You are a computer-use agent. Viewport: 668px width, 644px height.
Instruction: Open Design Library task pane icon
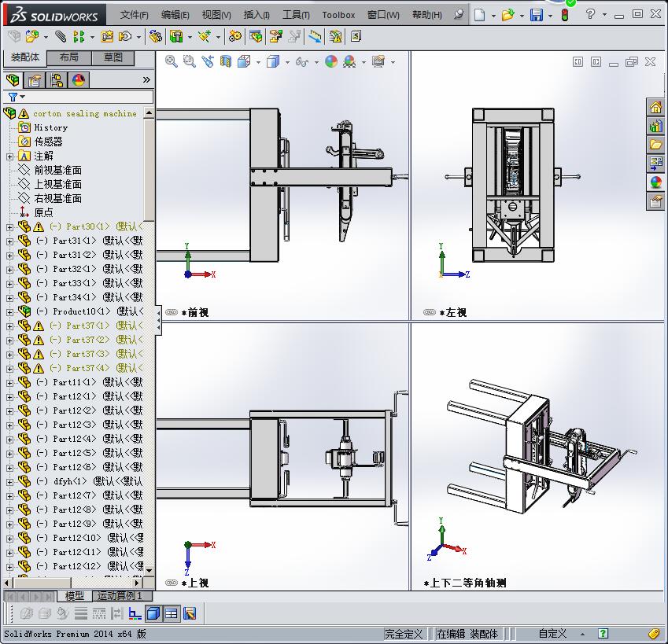[x=655, y=126]
